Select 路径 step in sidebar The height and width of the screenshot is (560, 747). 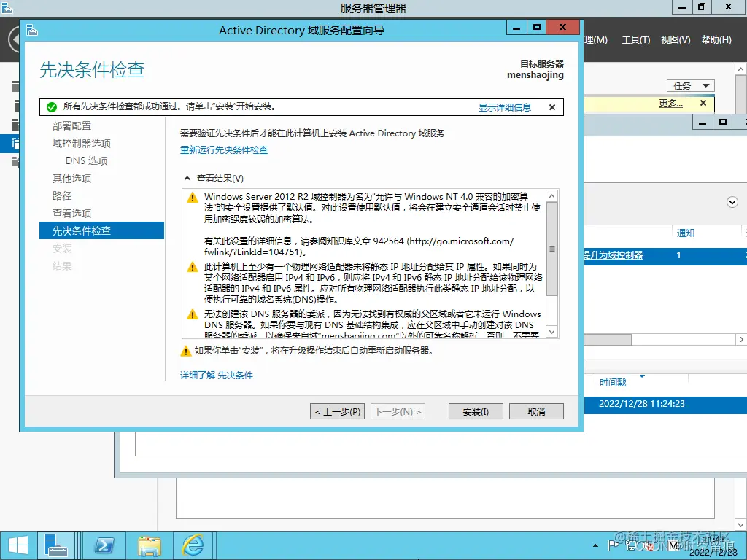point(62,195)
